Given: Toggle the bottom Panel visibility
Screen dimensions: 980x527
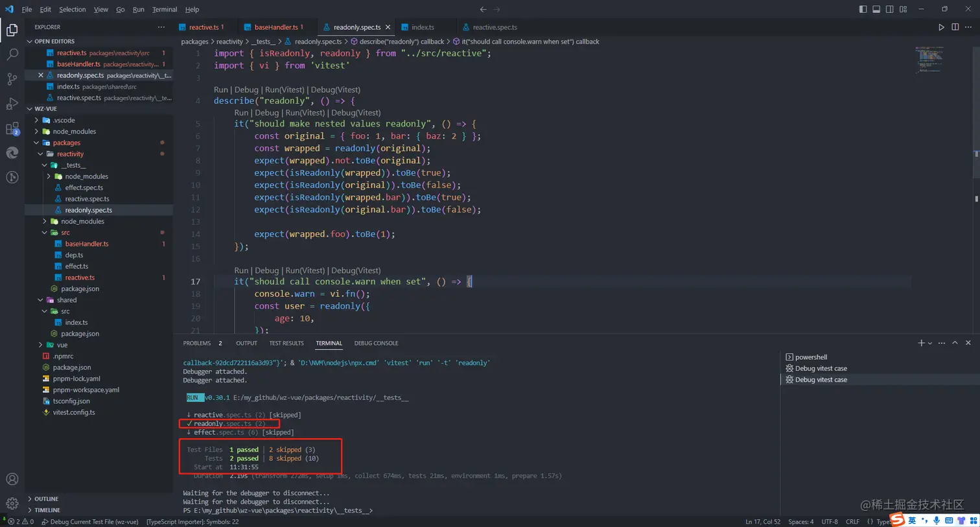Looking at the screenshot, I should (x=876, y=9).
